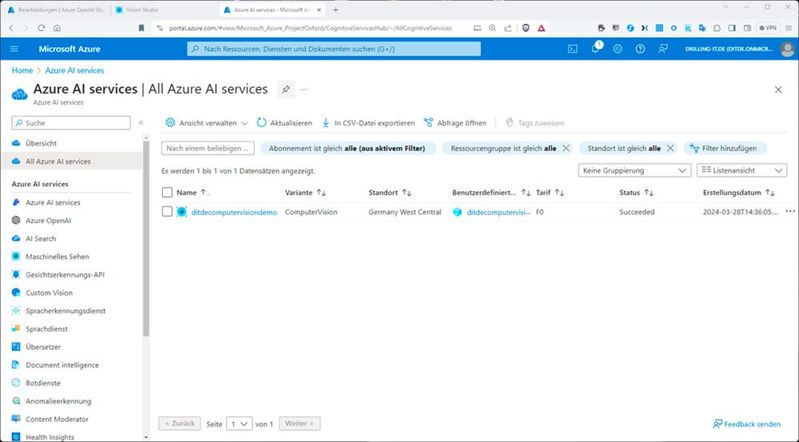Collapse the left navigation menu
799x442 pixels.
[141, 123]
